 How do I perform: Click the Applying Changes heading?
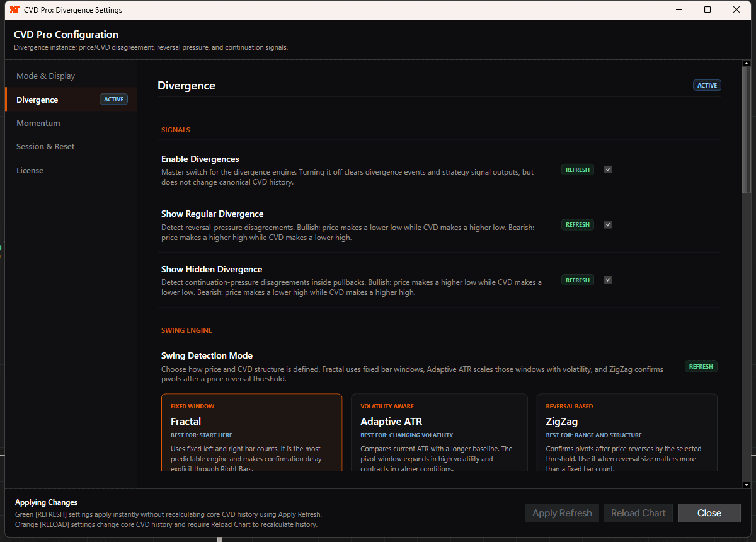click(46, 502)
